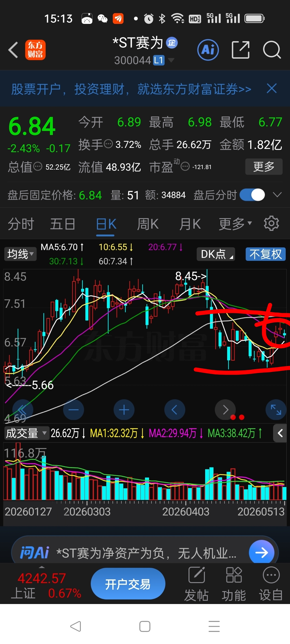
Task: Tap the 市盈 info icon
Action: coord(185,167)
